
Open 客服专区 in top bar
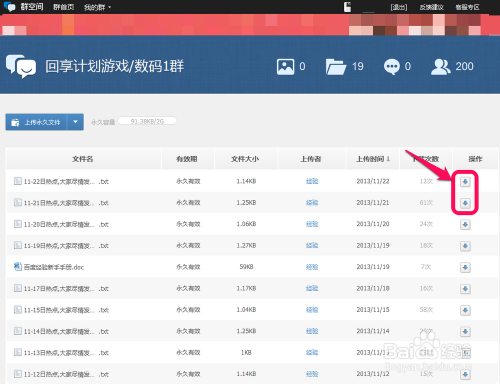467,7
